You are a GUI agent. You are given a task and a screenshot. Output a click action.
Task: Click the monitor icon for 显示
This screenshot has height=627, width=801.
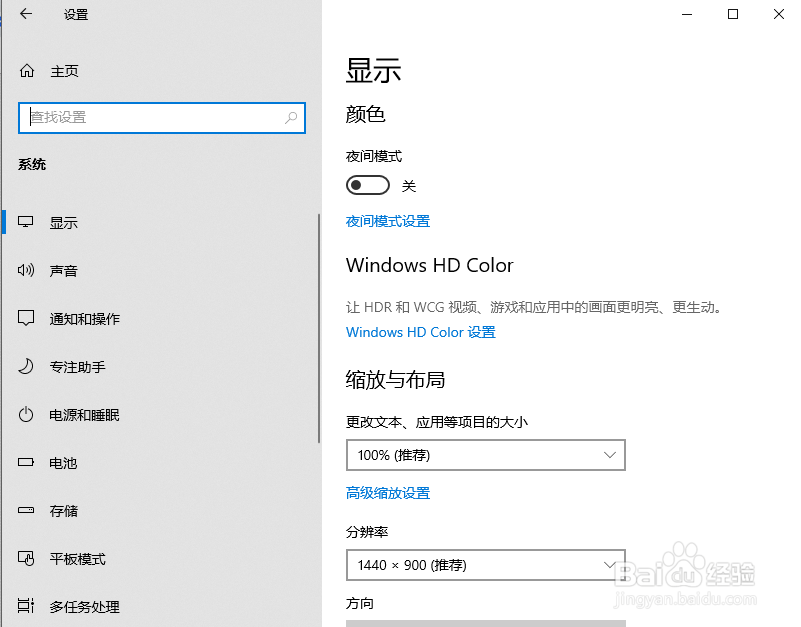click(26, 222)
